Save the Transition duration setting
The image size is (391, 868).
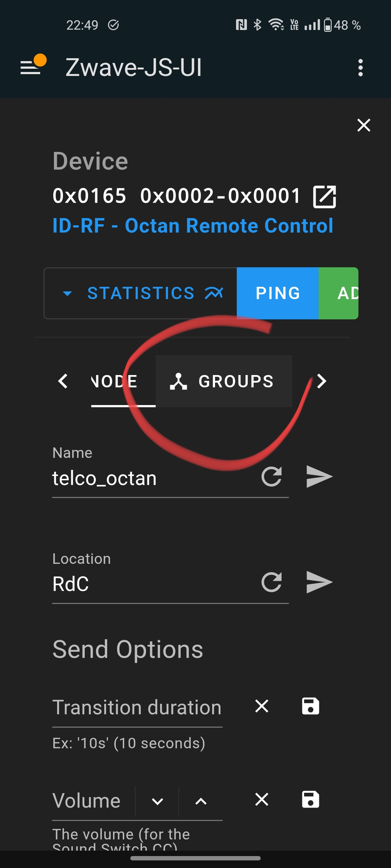[310, 706]
